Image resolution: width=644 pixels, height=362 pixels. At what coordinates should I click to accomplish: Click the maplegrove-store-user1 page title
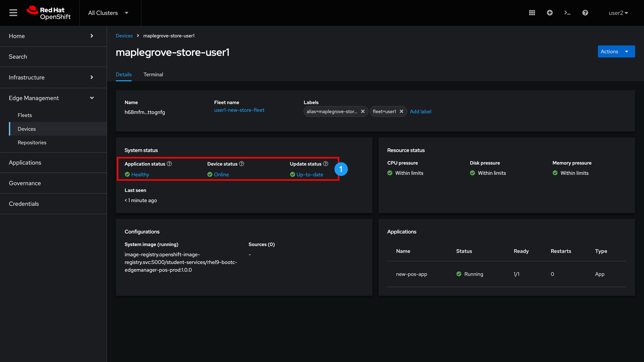(x=173, y=52)
